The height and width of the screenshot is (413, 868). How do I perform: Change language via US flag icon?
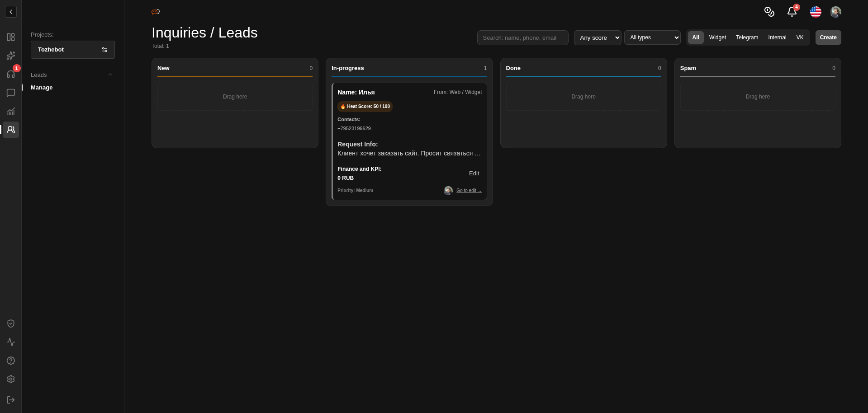(x=816, y=12)
